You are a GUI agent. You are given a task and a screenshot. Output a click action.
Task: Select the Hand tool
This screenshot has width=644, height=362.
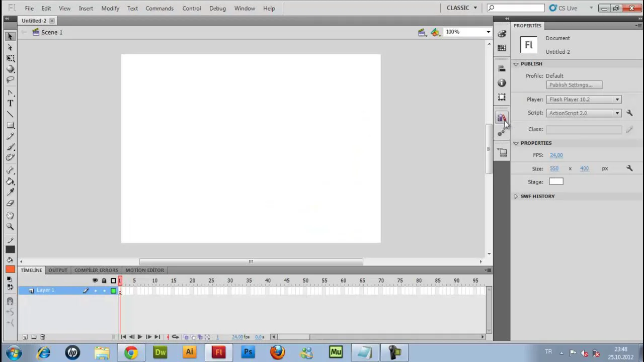[10, 216]
